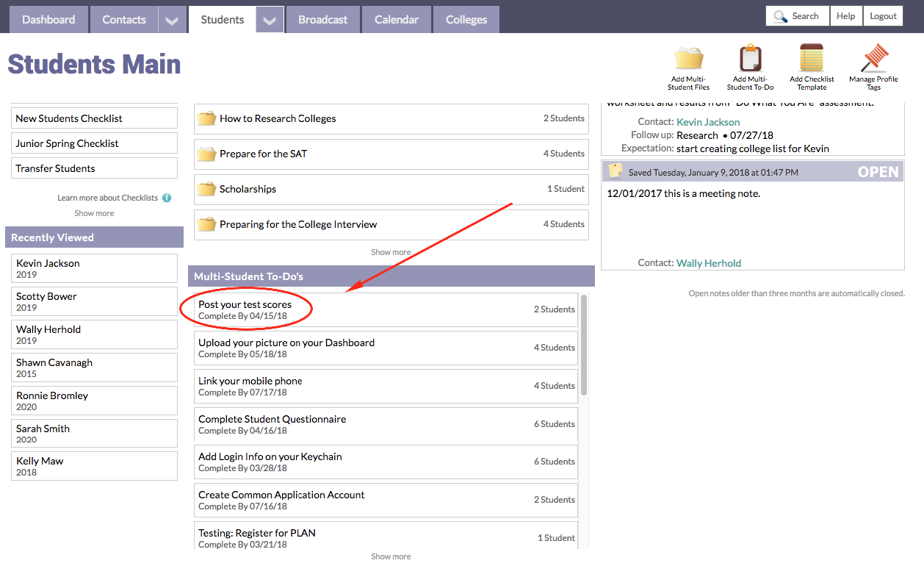Expand the Contacts tab dropdown arrow
The height and width of the screenshot is (577, 924).
(x=172, y=20)
